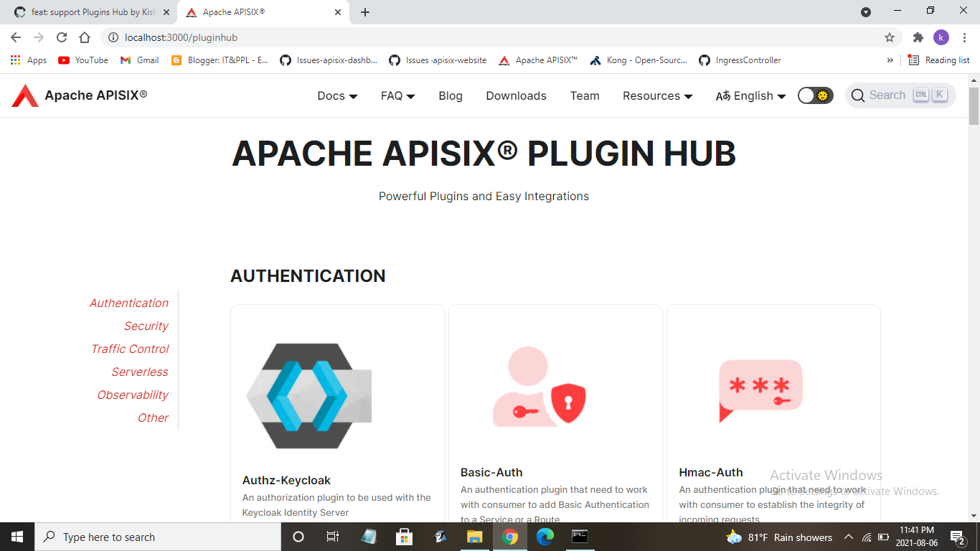Click the Basic-Auth card title

(491, 472)
